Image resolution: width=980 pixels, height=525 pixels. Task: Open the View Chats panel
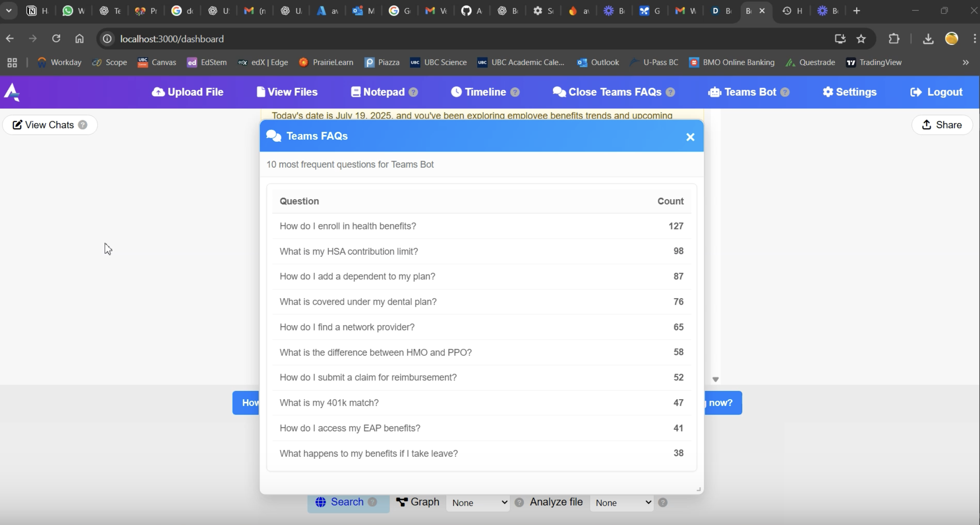[43, 125]
